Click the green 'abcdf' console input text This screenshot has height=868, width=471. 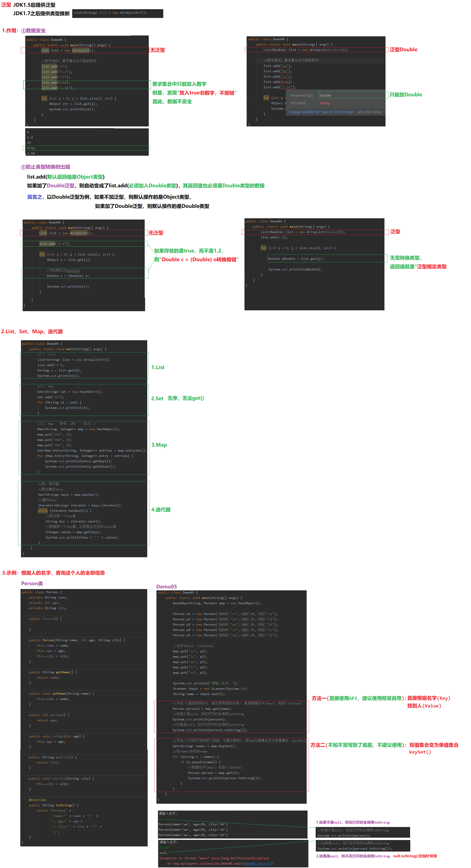click(x=164, y=847)
